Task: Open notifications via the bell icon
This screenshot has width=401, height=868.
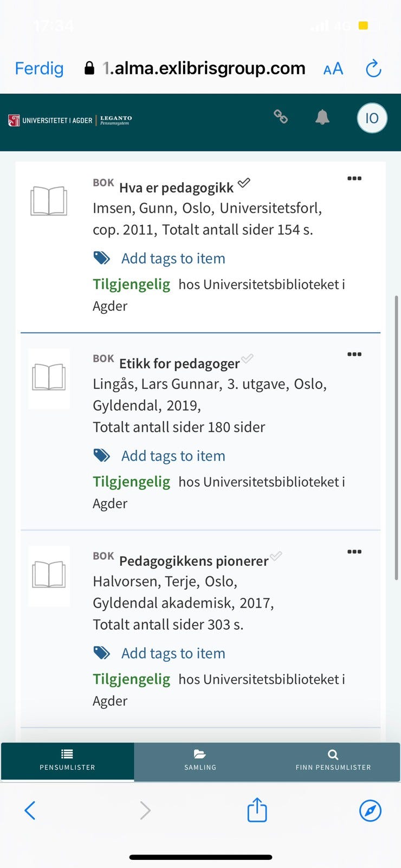Action: [323, 117]
